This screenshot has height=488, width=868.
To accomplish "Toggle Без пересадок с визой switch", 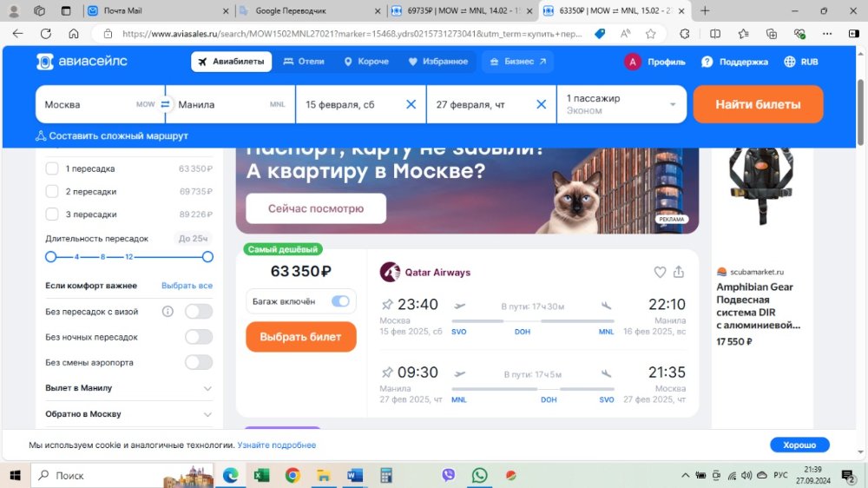I will click(x=199, y=312).
